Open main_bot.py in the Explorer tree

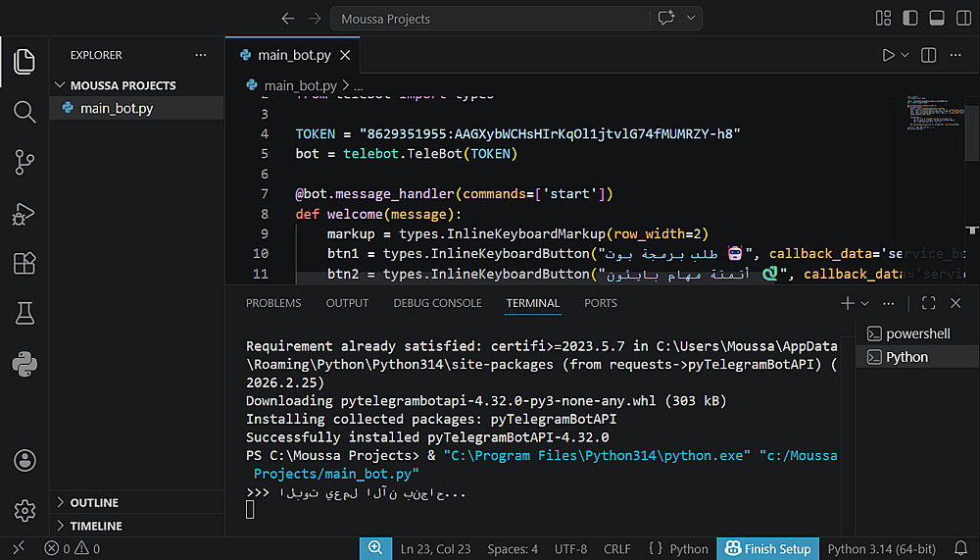click(116, 108)
